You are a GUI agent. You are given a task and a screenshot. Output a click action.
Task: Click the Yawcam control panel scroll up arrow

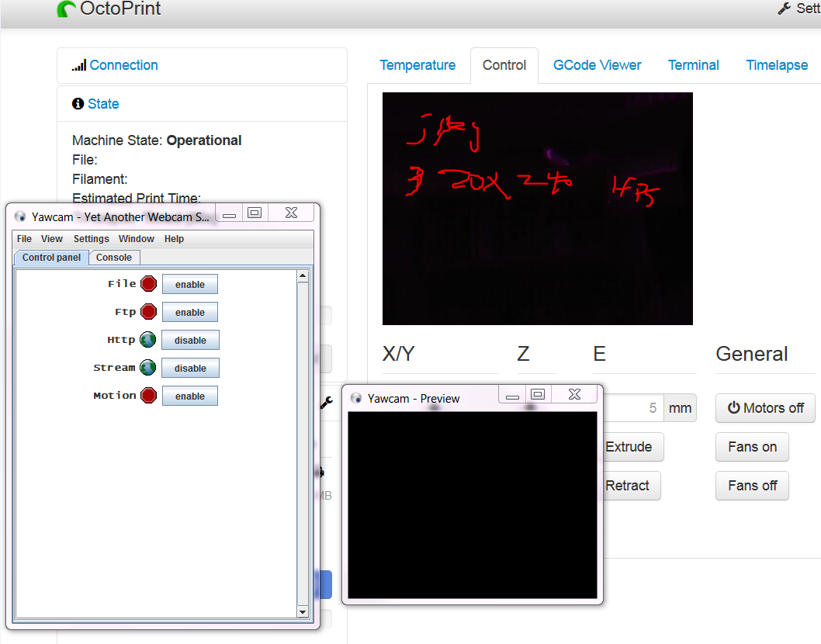[x=303, y=275]
